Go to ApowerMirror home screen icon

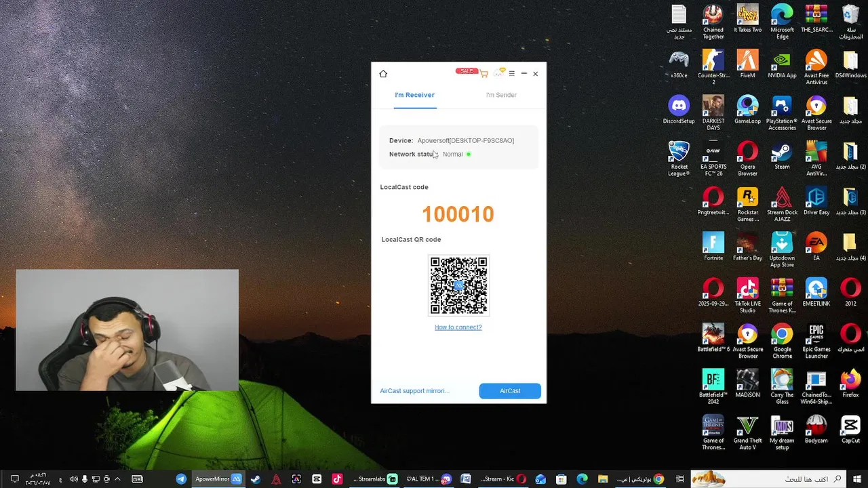[x=383, y=74]
